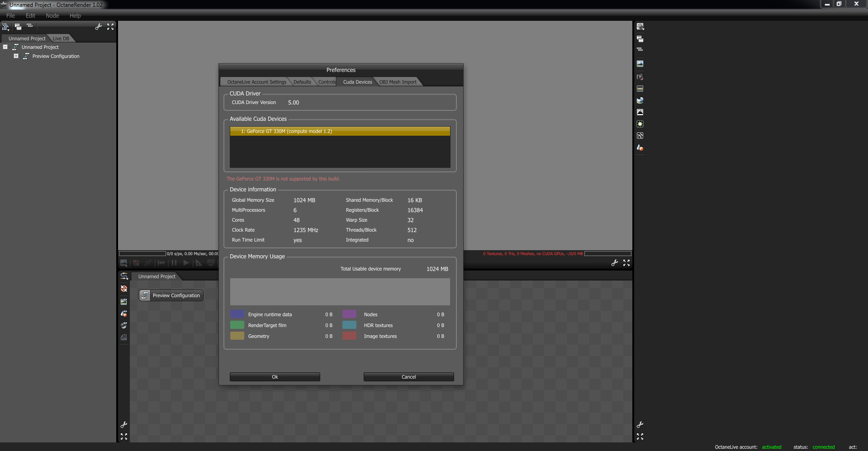The width and height of the screenshot is (868, 451).
Task: Click Geometry color swatch
Action: [237, 336]
